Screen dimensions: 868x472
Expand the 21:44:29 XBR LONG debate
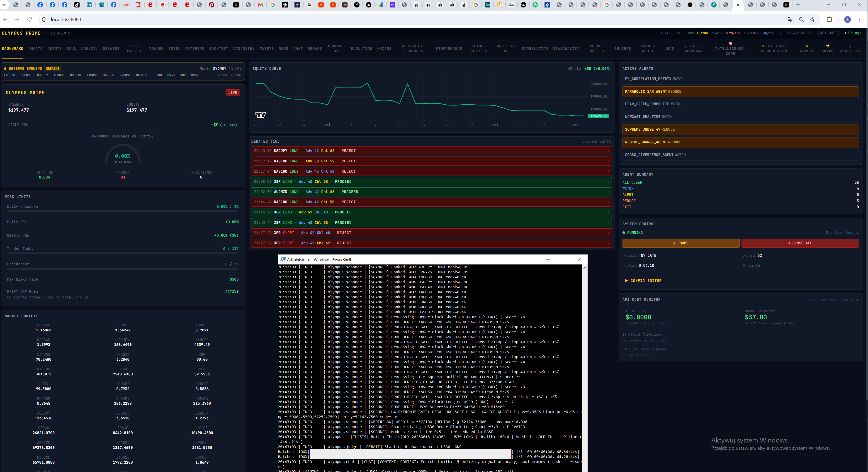[x=432, y=212]
